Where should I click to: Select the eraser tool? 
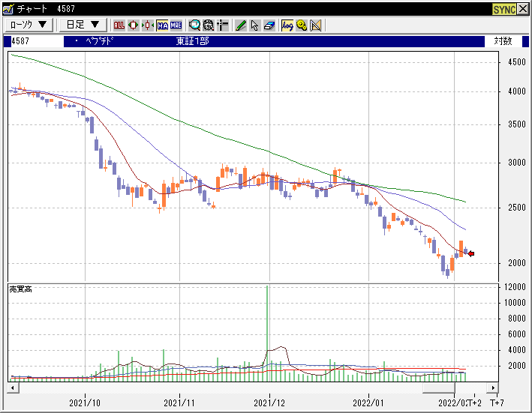pyautogui.click(x=269, y=25)
